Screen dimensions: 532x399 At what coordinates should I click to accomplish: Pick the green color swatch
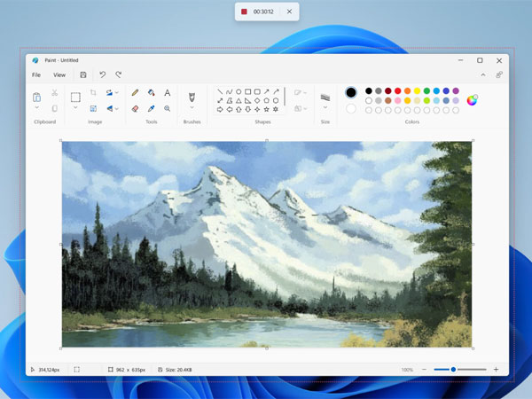(x=426, y=91)
